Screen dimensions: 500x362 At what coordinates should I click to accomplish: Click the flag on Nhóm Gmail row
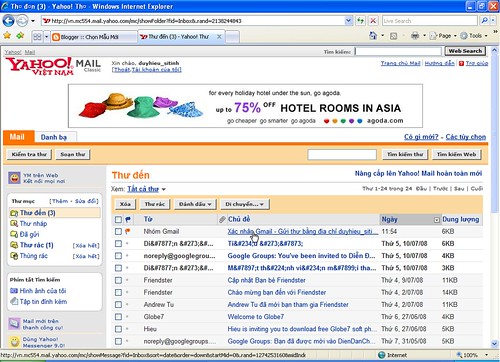pyautogui.click(x=127, y=231)
